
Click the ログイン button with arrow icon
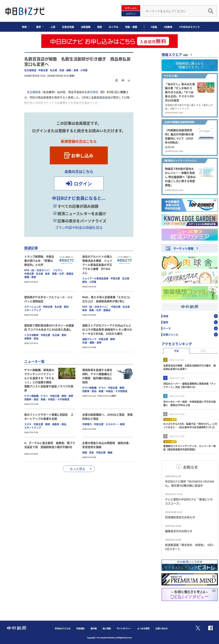click(x=79, y=183)
